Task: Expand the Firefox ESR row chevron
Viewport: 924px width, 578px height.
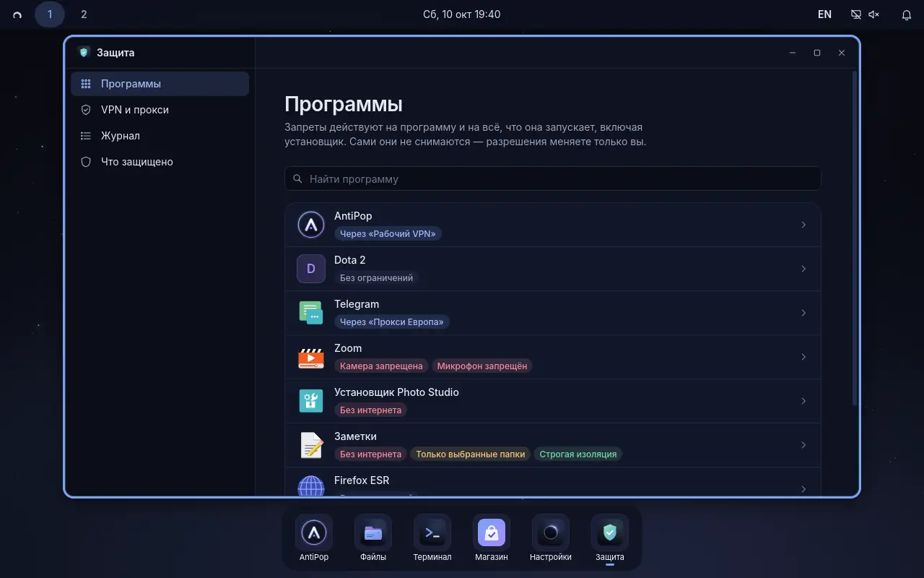Action: click(803, 489)
